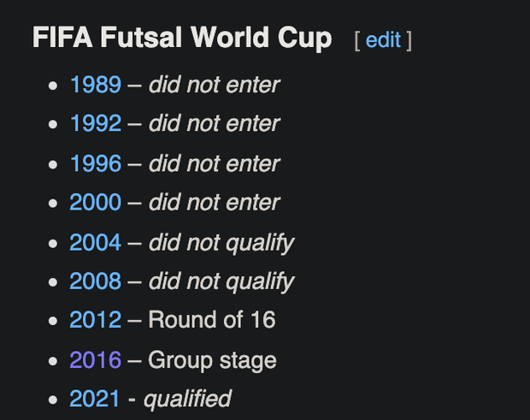
Task: Open the 2021 tournament link
Action: pyautogui.click(x=96, y=399)
